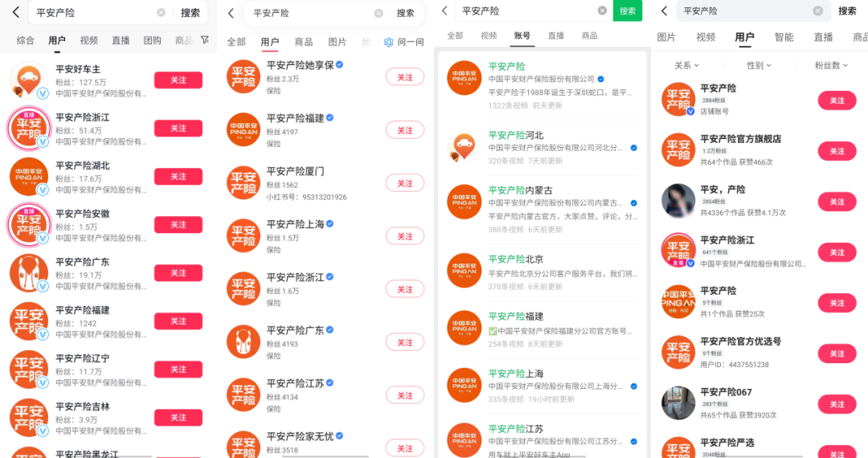Image resolution: width=868 pixels, height=458 pixels.
Task: Expand the 性别 filter dropdown
Action: (759, 65)
